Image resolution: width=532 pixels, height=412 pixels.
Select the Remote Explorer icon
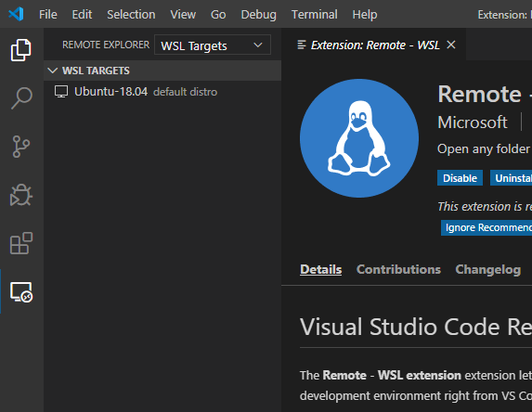(x=21, y=292)
